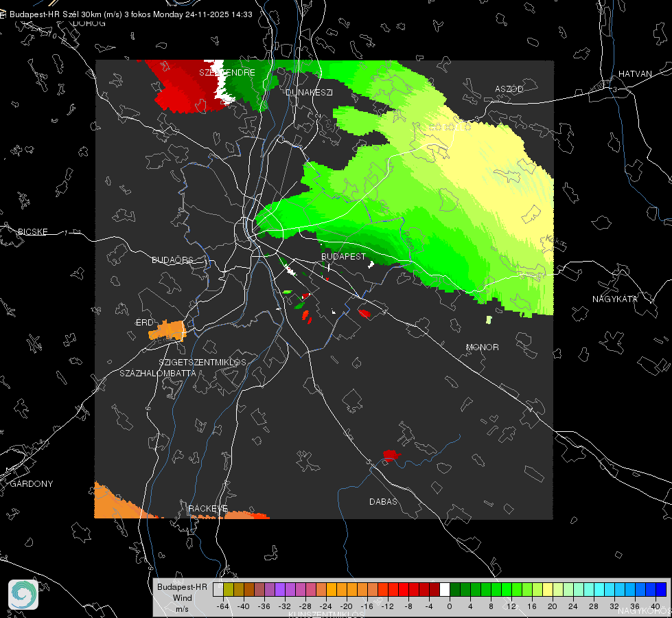Click the -64 legend scale value
The width and height of the screenshot is (672, 618).
pos(223,606)
